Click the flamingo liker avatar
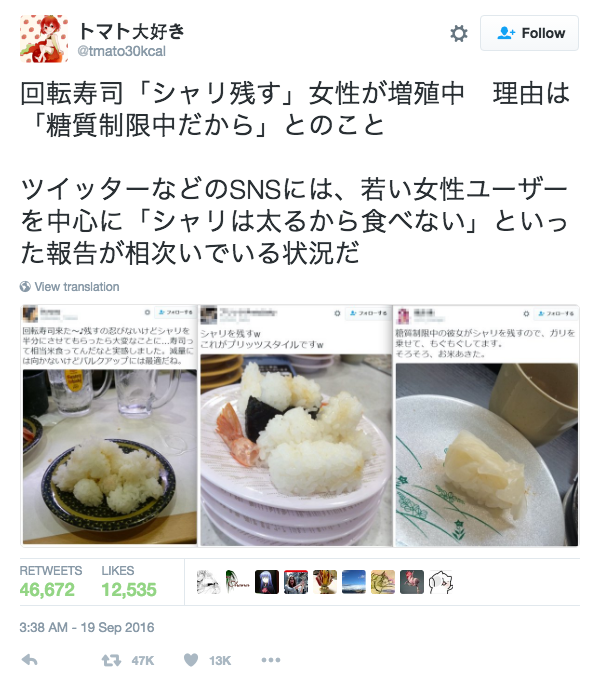This screenshot has height=680, width=610. point(412,582)
